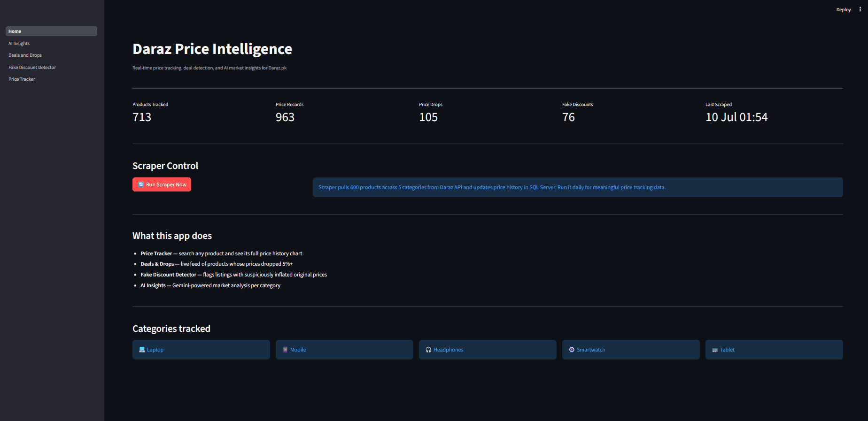Click the Price Drops metric label

point(431,105)
